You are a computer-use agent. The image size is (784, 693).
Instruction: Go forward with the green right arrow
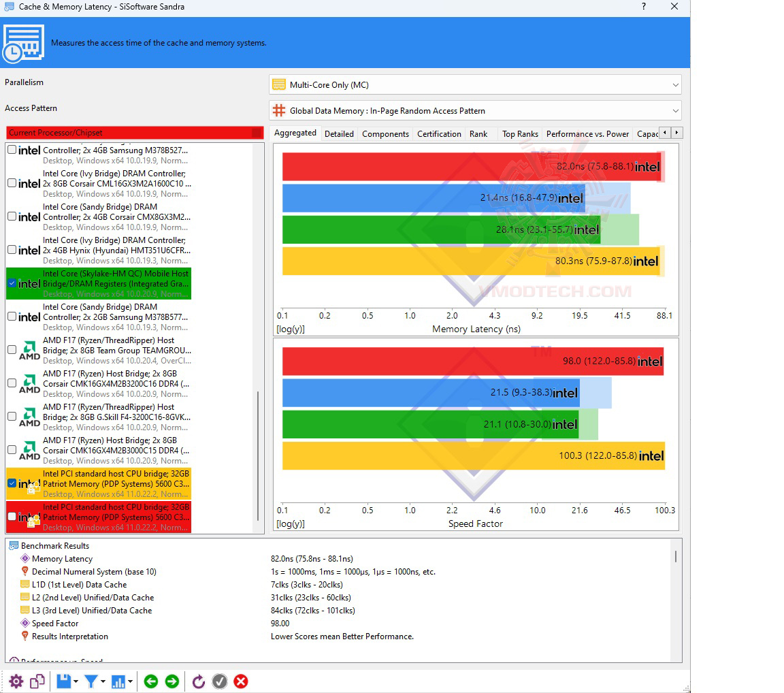pos(172,681)
